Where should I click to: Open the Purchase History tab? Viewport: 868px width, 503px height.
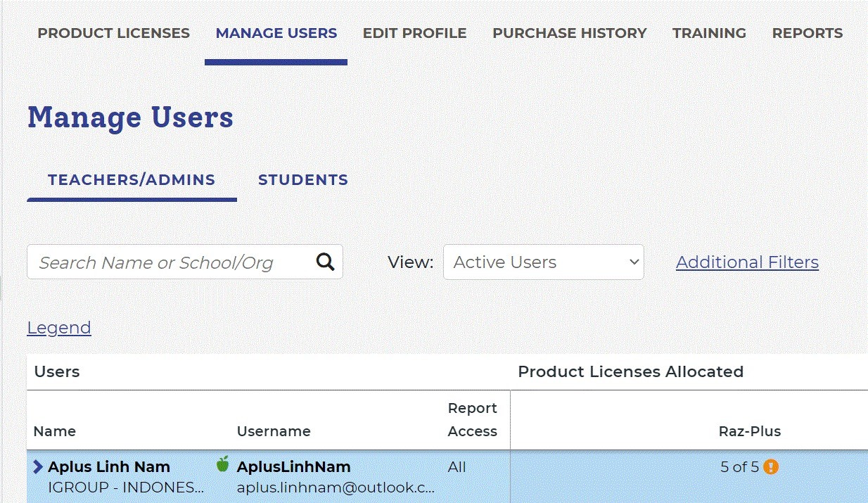[569, 33]
